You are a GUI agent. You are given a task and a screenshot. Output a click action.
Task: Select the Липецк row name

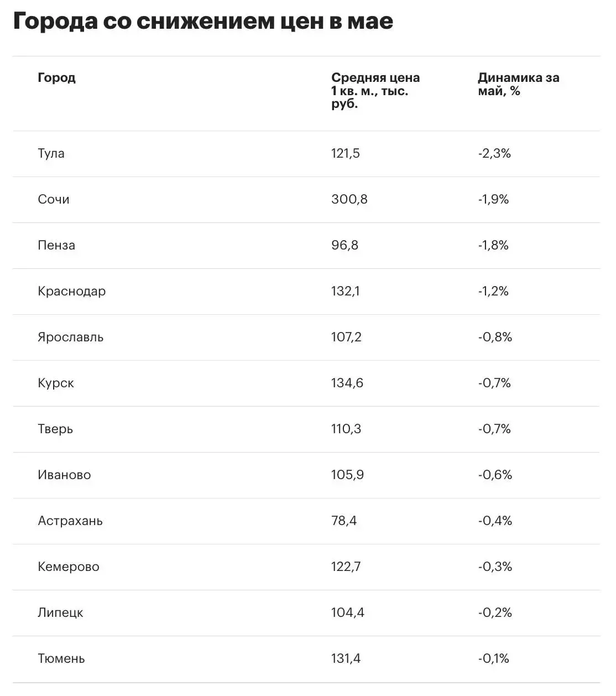pyautogui.click(x=60, y=612)
